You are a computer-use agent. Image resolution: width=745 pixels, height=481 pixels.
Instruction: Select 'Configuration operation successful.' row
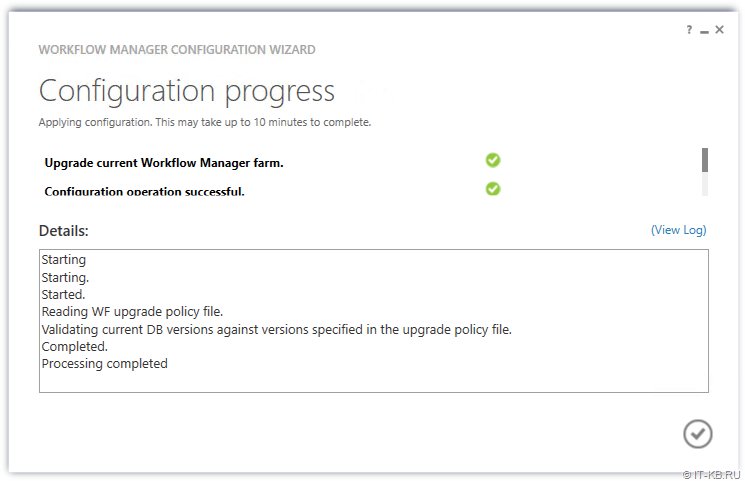144,191
